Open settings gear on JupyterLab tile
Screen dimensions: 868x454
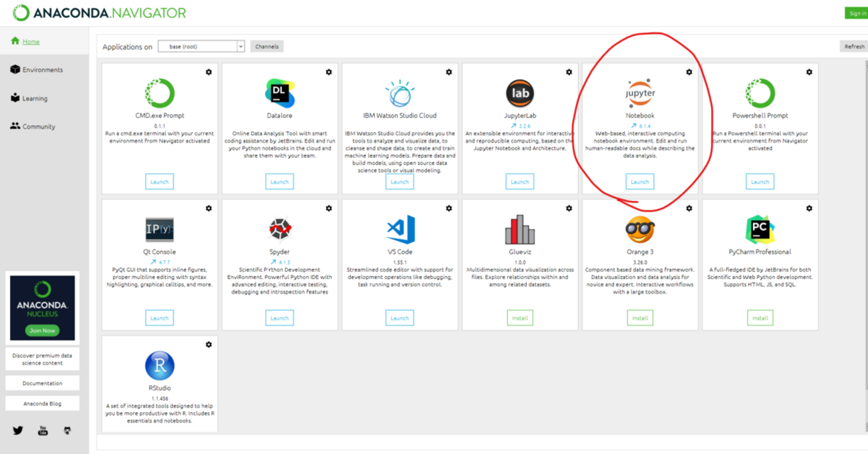coord(569,72)
